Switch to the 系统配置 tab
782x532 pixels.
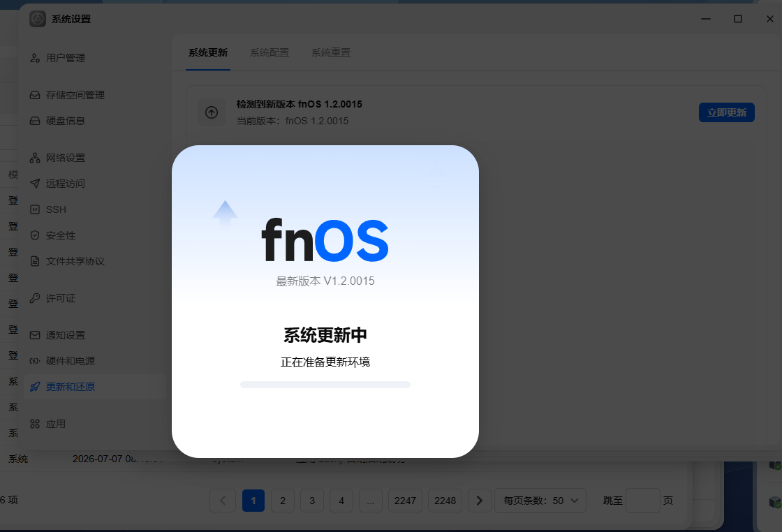click(x=270, y=52)
